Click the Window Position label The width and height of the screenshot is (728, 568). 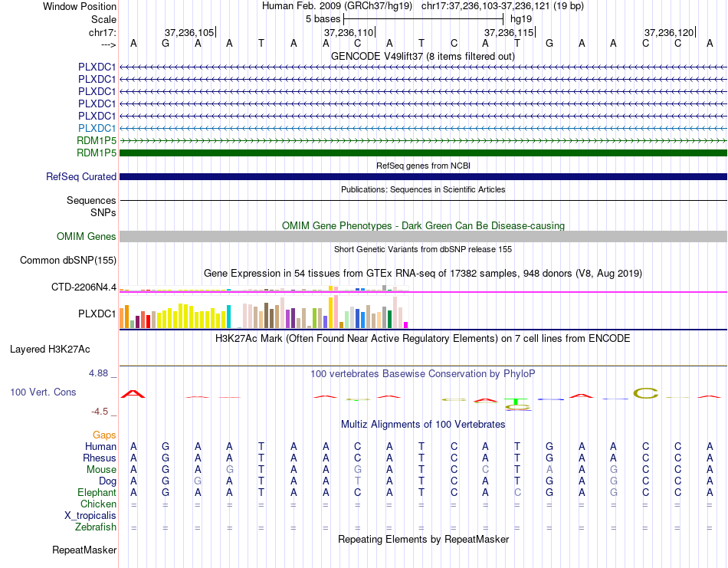point(80,6)
